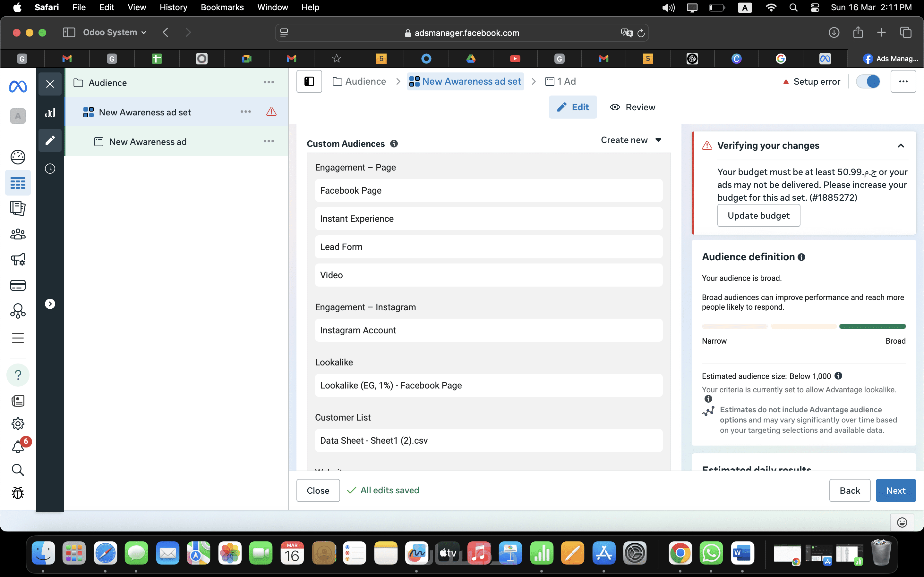This screenshot has height=577, width=924.
Task: Open the Create new dropdown
Action: [x=631, y=140]
